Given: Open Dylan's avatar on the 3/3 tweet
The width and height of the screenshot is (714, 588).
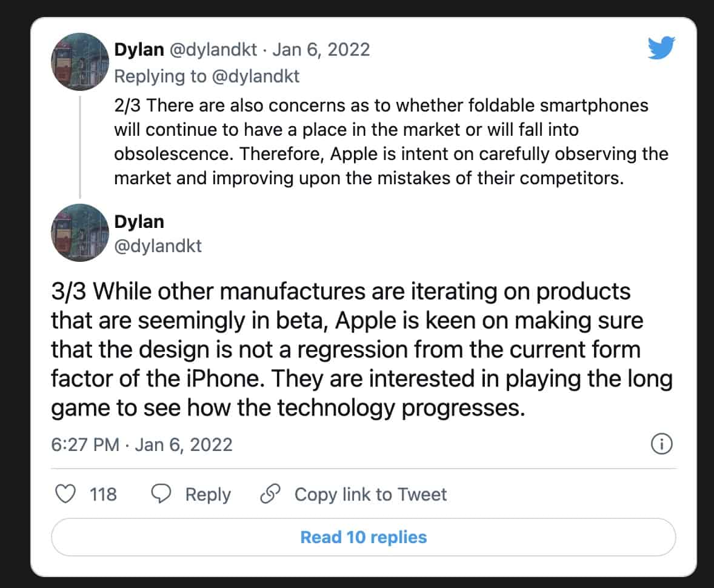Looking at the screenshot, I should pos(80,233).
